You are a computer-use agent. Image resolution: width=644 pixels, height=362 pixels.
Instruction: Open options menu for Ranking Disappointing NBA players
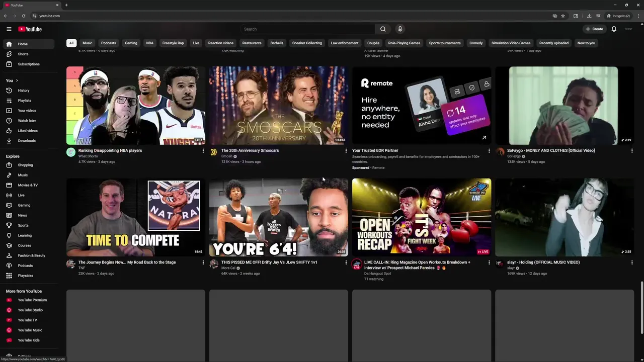203,151
